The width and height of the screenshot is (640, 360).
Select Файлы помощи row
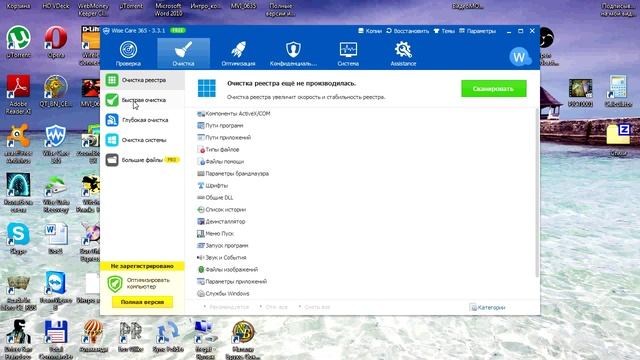coord(221,162)
